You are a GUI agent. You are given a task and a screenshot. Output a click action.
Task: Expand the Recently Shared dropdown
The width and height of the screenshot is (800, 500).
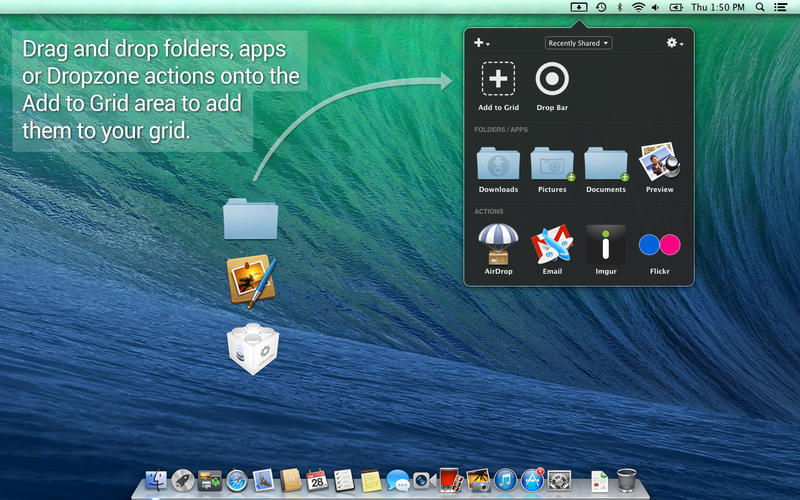(579, 43)
